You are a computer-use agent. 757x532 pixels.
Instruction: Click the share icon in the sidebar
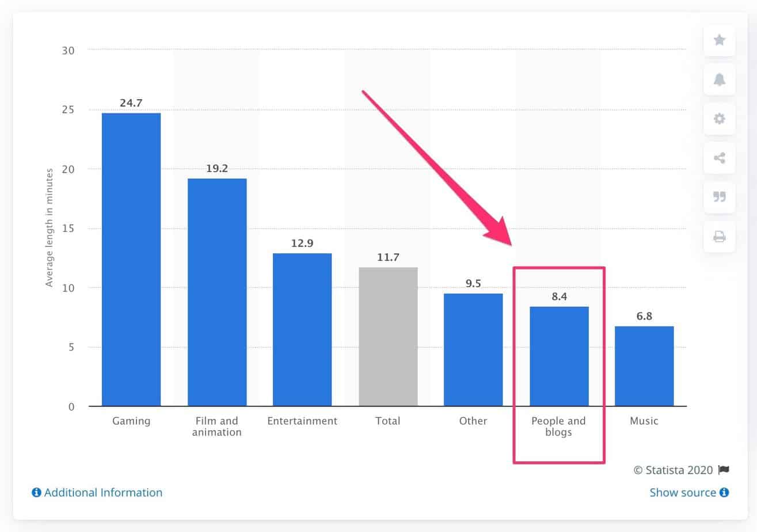click(718, 158)
